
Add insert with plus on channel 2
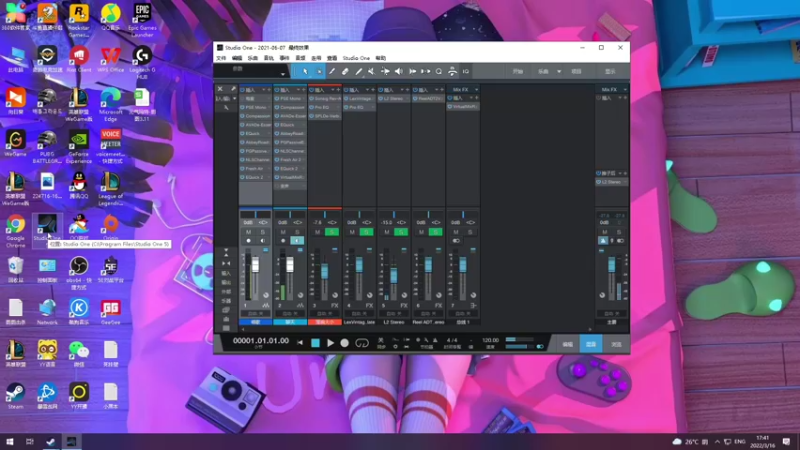pyautogui.click(x=303, y=90)
